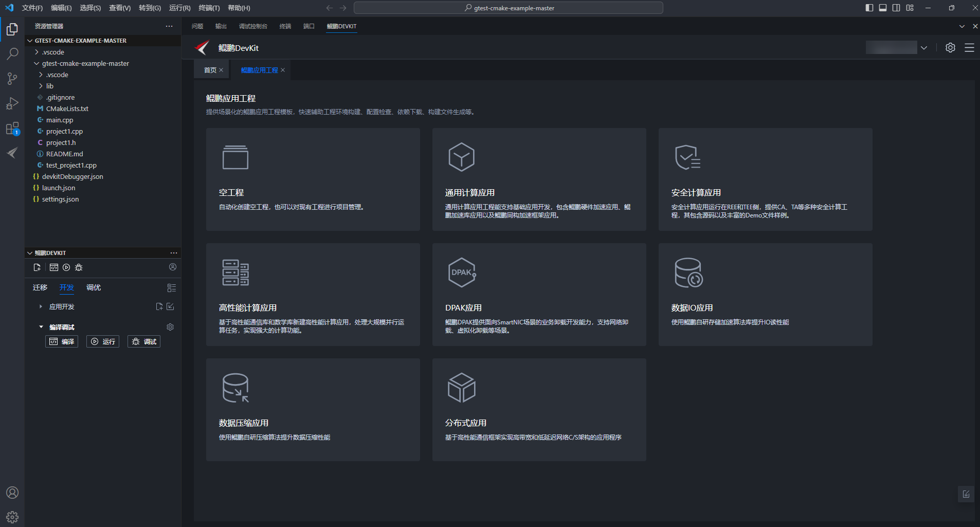
Task: Open the Accounts icon in activity bar
Action: point(12,493)
